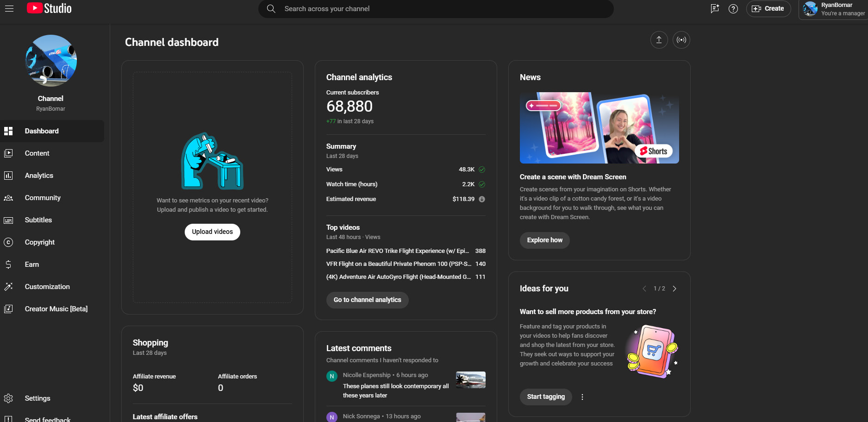This screenshot has height=422, width=868.
Task: Click the Copyright symbol icon
Action: click(8, 242)
